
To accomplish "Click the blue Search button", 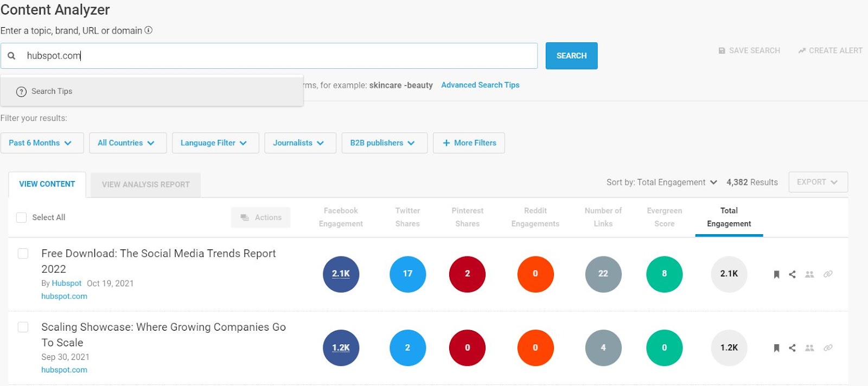I will click(572, 56).
